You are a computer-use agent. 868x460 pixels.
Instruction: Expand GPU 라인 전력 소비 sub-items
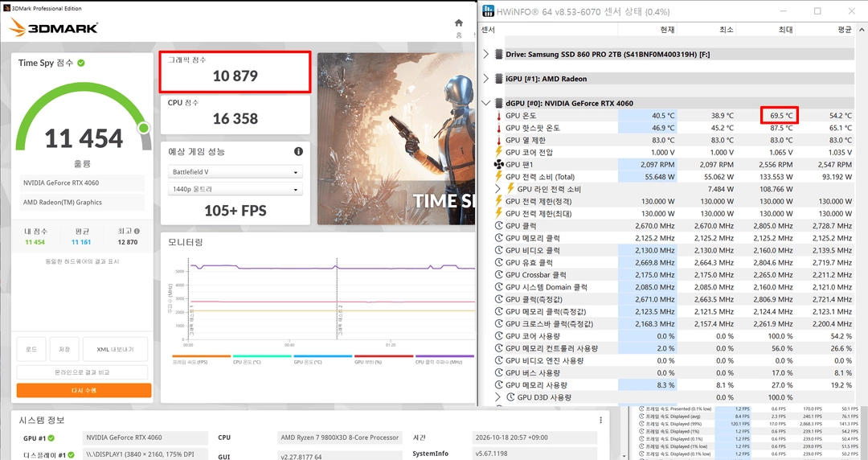[x=497, y=189]
